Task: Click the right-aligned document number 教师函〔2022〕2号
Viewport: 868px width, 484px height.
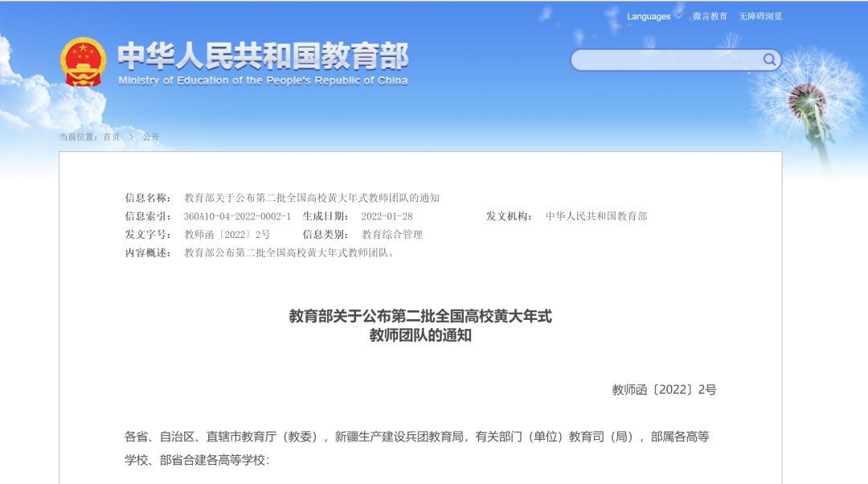Action: (664, 390)
